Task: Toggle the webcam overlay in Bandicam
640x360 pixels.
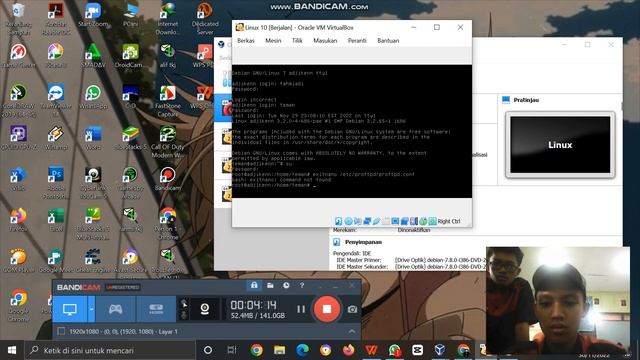Action: pyautogui.click(x=205, y=309)
